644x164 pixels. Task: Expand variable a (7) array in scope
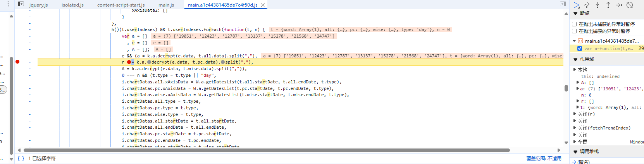click(578, 89)
